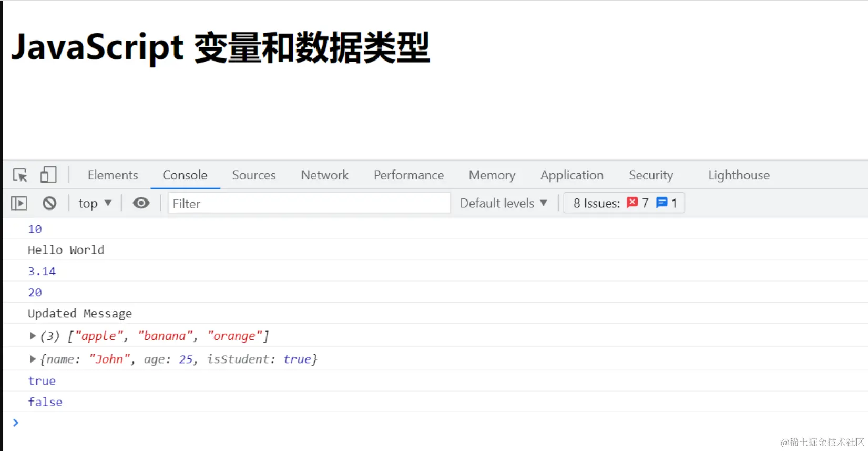This screenshot has width=868, height=451.
Task: Activate the inspect element picker icon
Action: point(20,175)
